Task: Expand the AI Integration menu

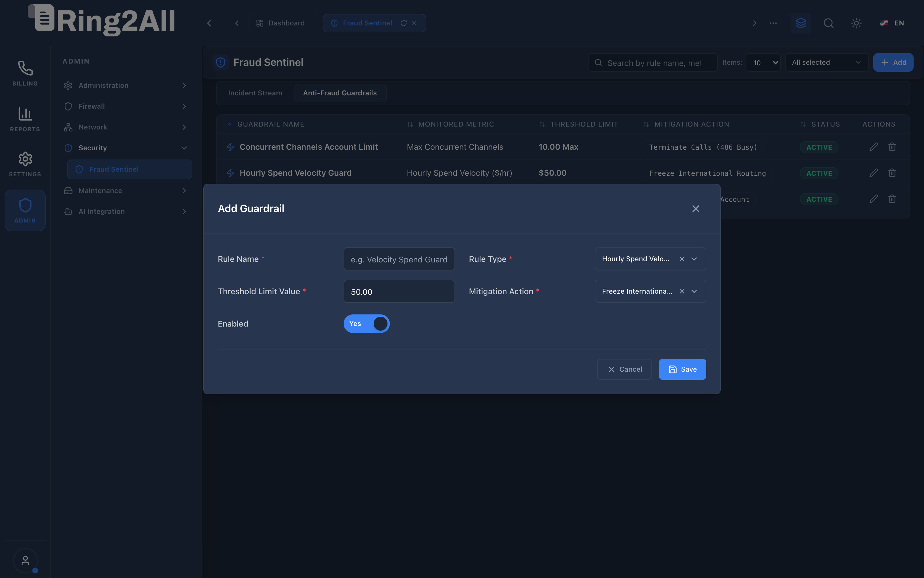Action: pyautogui.click(x=126, y=212)
